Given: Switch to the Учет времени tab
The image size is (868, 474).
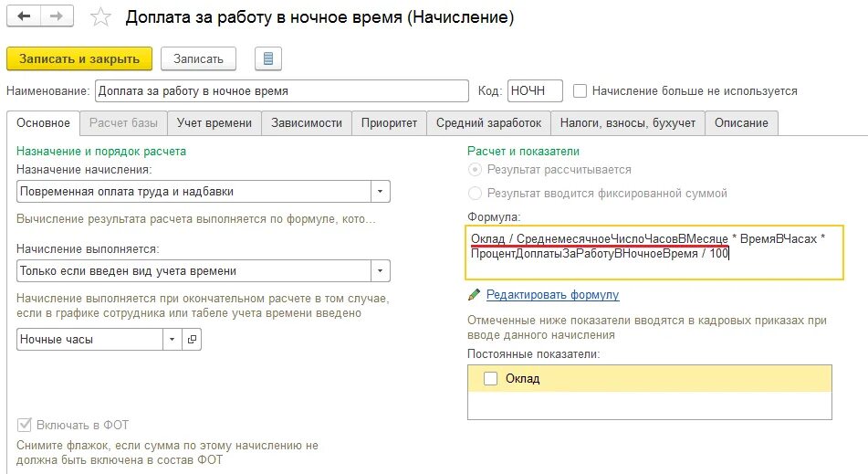Looking at the screenshot, I should click(x=214, y=123).
